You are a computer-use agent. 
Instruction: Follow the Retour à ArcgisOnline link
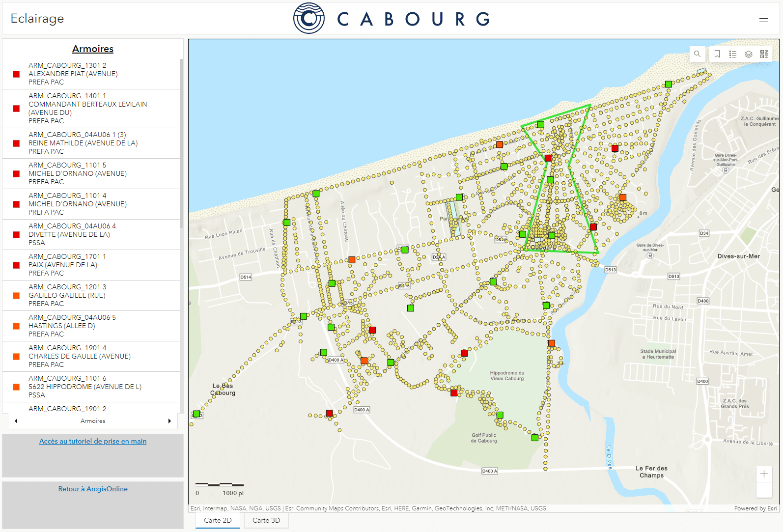tap(93, 489)
